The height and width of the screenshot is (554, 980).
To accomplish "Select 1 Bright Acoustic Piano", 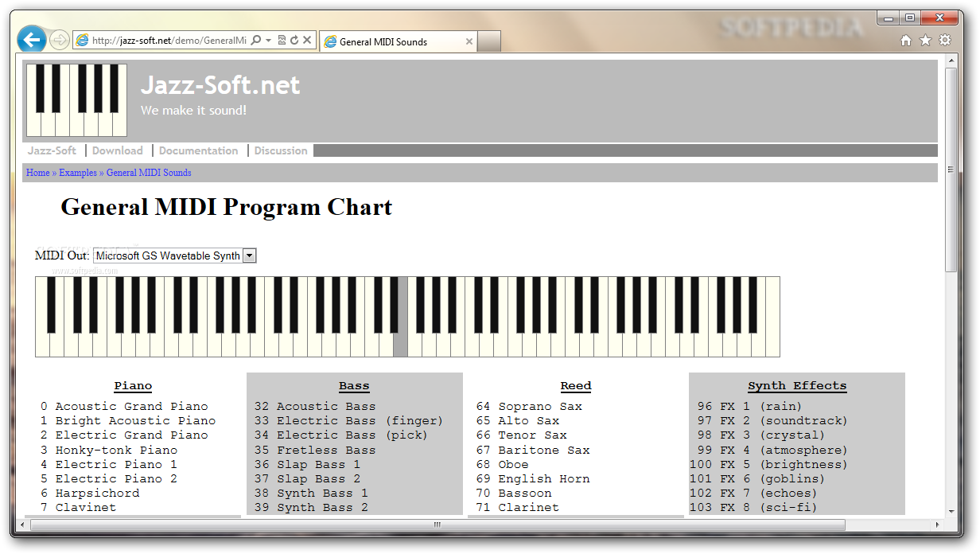I will [x=128, y=421].
